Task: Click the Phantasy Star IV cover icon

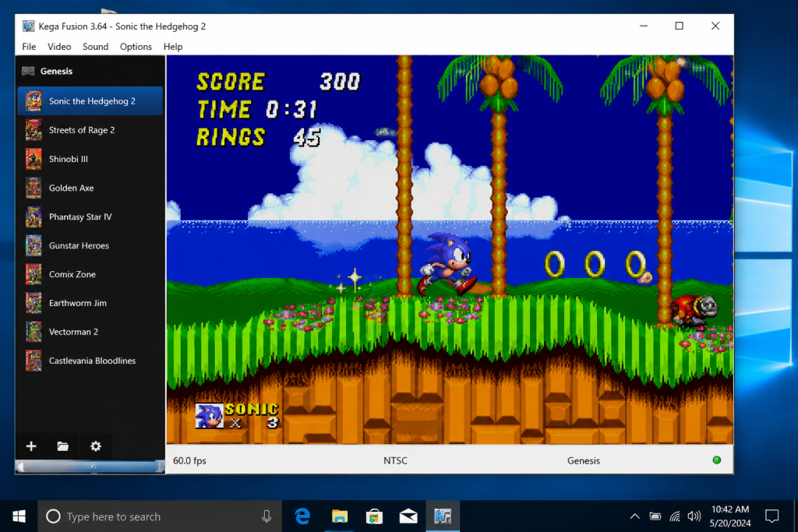Action: coord(34,217)
